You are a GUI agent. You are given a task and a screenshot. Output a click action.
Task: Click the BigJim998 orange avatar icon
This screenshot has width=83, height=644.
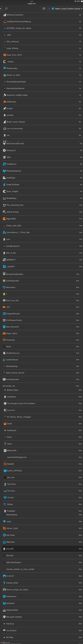click(4, 219)
